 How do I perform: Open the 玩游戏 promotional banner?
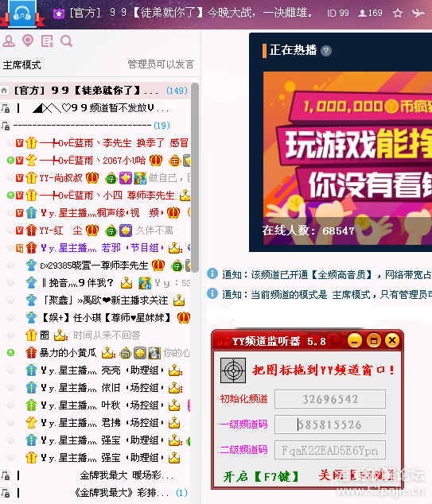pyautogui.click(x=348, y=158)
